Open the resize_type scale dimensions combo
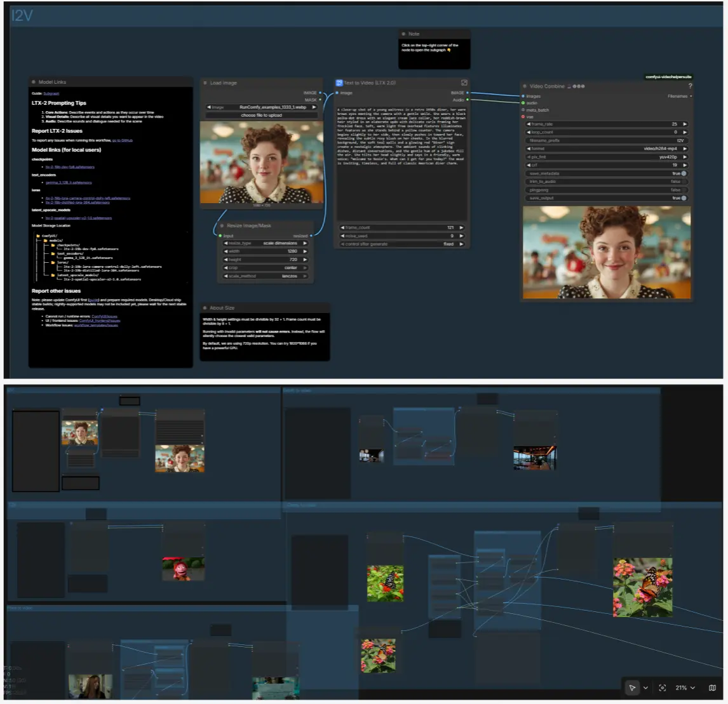The width and height of the screenshot is (728, 704). pos(265,243)
